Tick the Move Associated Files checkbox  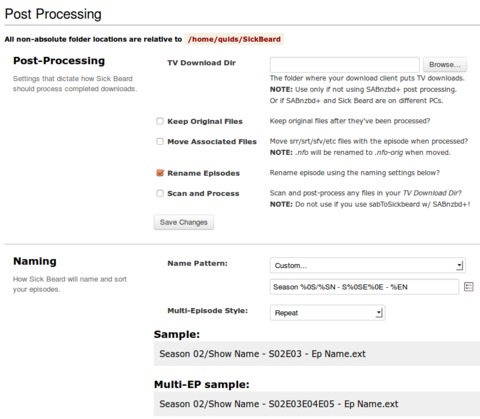coord(160,141)
